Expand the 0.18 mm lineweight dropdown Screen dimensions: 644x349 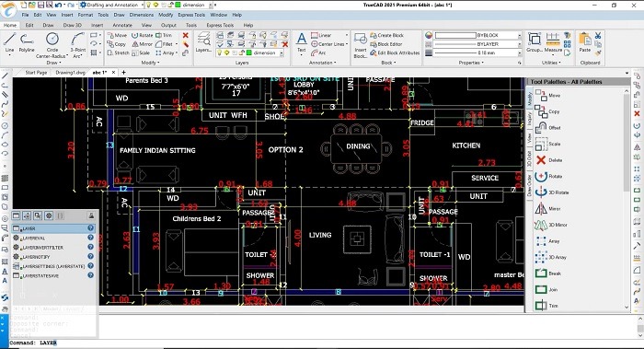[x=520, y=53]
